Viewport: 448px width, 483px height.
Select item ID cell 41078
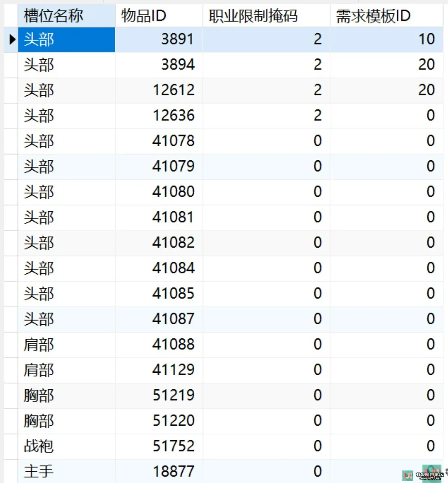(x=159, y=141)
